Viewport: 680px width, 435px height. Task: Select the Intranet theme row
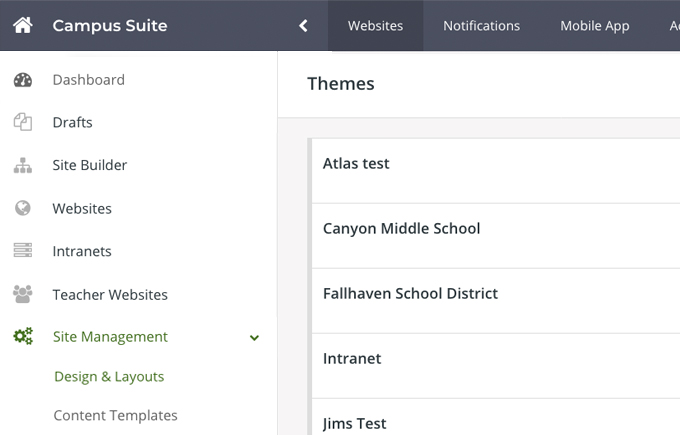352,359
